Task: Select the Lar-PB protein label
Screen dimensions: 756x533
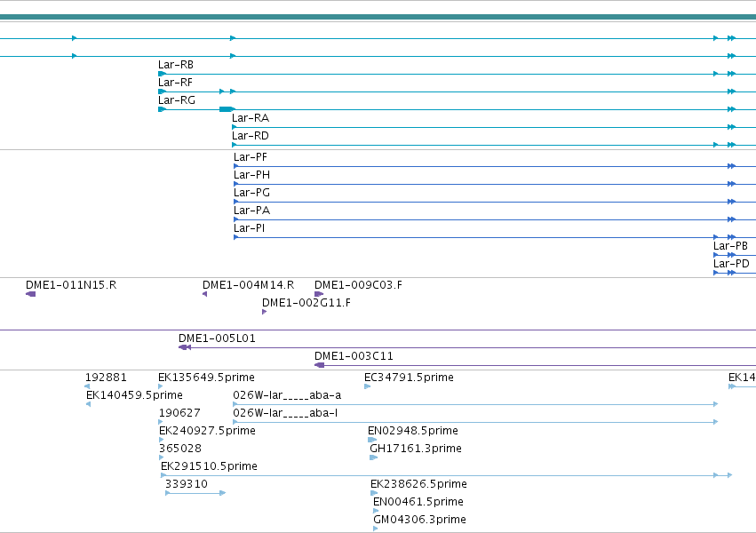Action: click(730, 246)
